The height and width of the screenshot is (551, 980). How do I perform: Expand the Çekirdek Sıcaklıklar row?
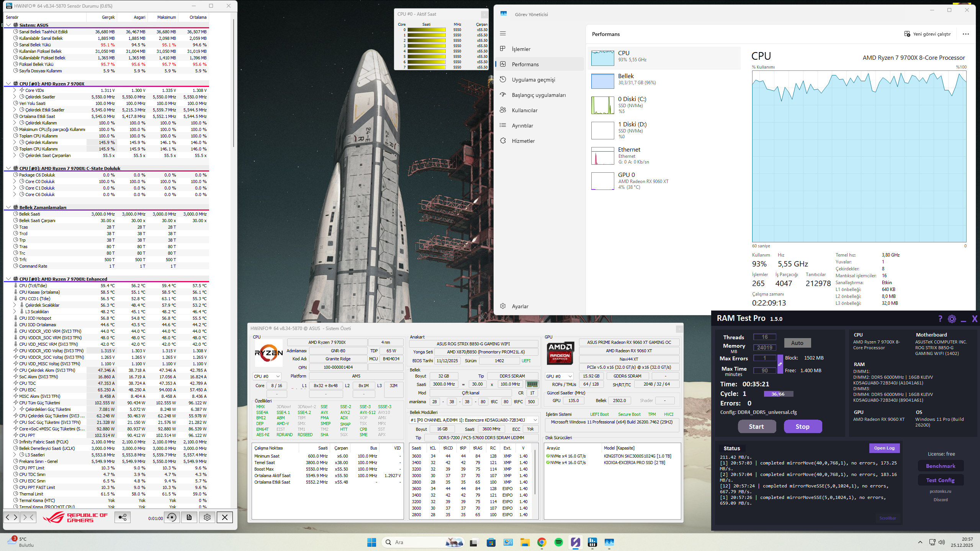[15, 305]
